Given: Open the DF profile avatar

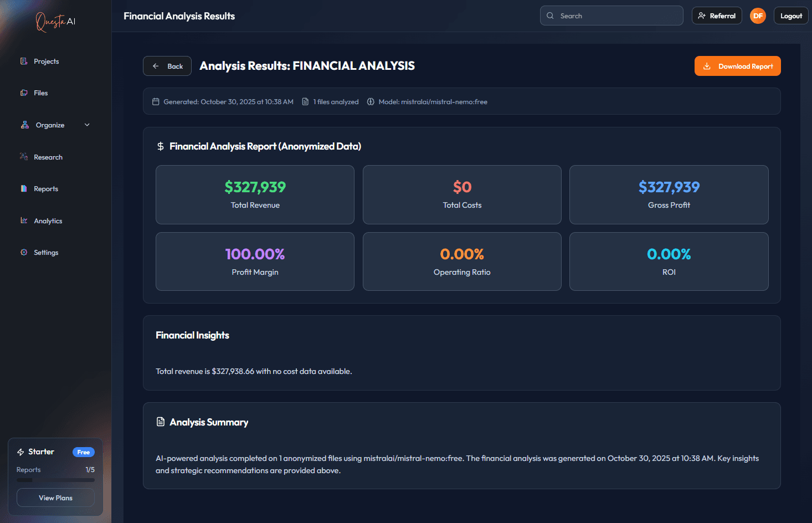Looking at the screenshot, I should click(x=758, y=16).
